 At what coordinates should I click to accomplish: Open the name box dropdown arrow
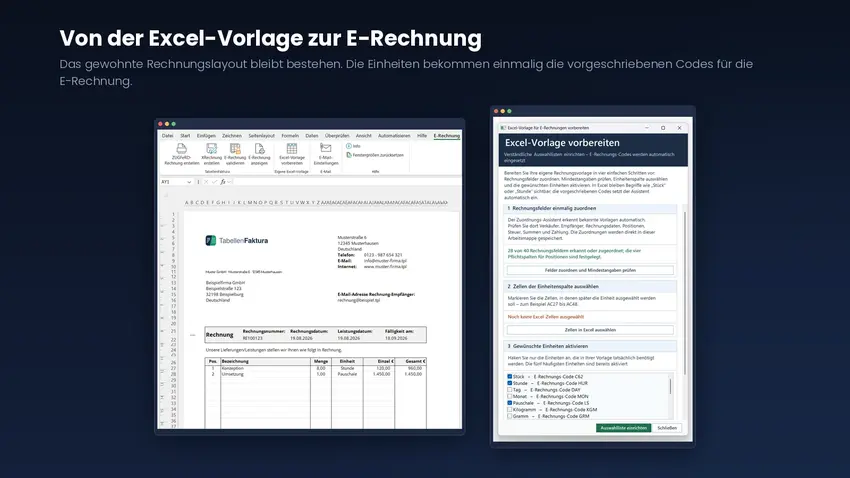[x=189, y=182]
